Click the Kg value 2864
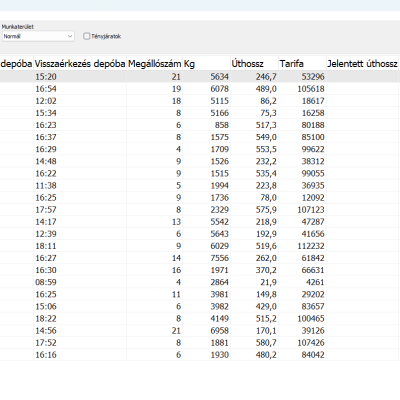 220,282
